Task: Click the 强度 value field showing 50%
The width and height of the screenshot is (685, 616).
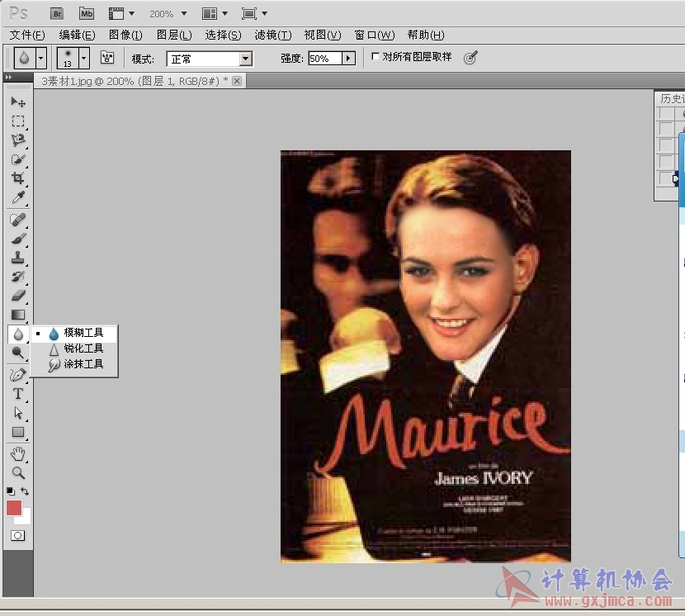Action: (324, 58)
